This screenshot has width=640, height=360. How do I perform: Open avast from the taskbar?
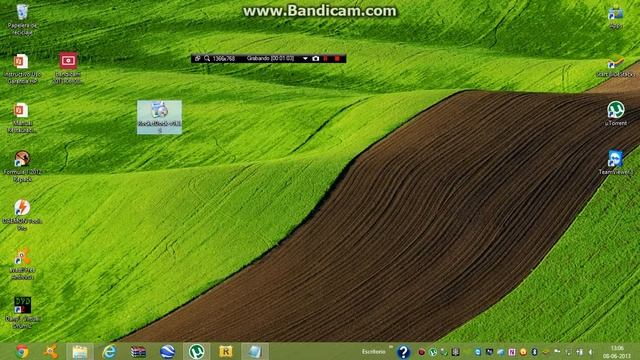click(51, 351)
